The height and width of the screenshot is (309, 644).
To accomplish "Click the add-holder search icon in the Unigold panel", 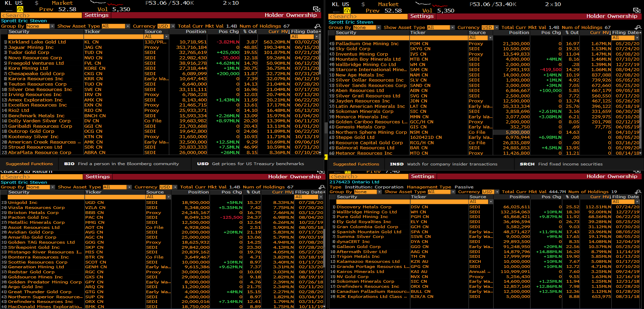I will point(322,187).
